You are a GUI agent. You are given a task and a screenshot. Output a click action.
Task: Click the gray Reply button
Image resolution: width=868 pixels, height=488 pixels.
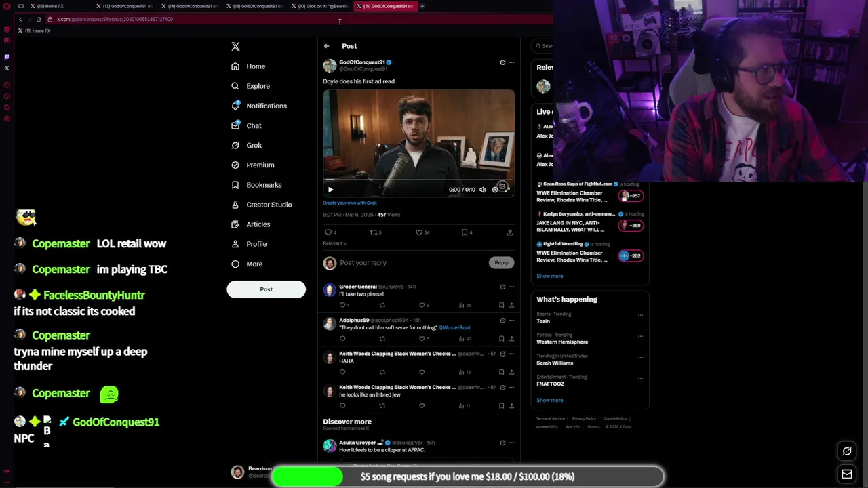coord(501,262)
